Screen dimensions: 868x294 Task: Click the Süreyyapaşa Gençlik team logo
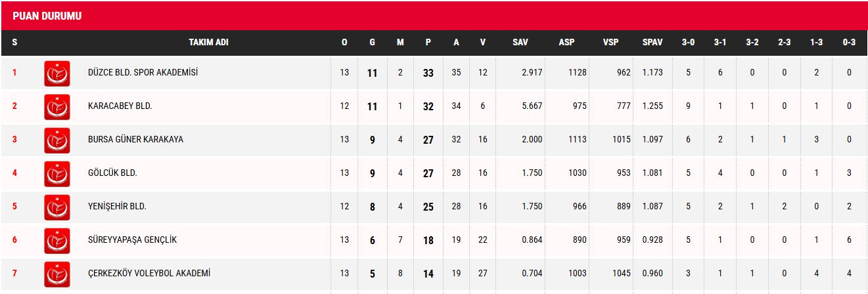pyautogui.click(x=57, y=240)
